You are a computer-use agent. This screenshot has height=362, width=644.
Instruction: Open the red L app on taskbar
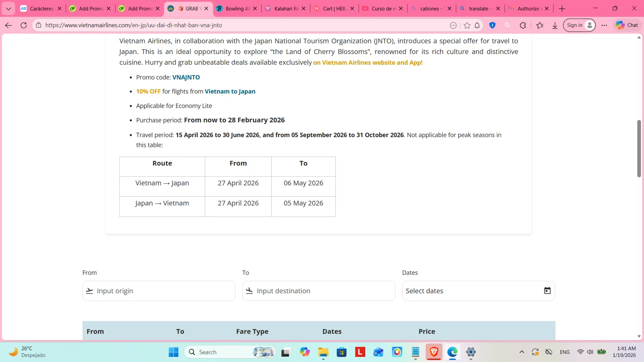360,352
